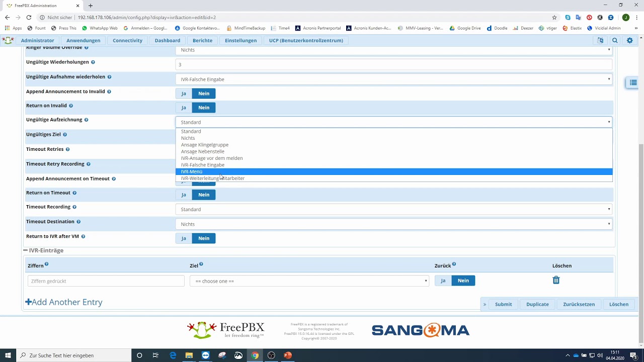Add Another Entry to the IVR

click(x=64, y=302)
